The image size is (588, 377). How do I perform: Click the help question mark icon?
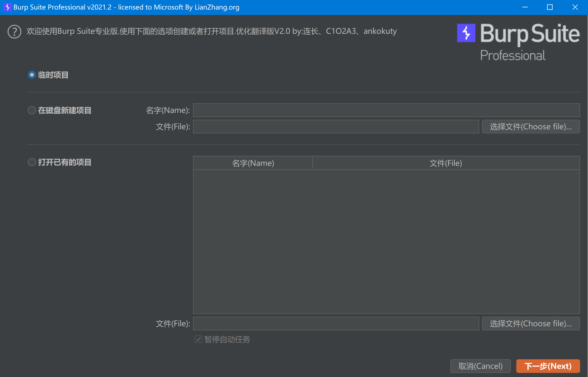click(x=14, y=31)
